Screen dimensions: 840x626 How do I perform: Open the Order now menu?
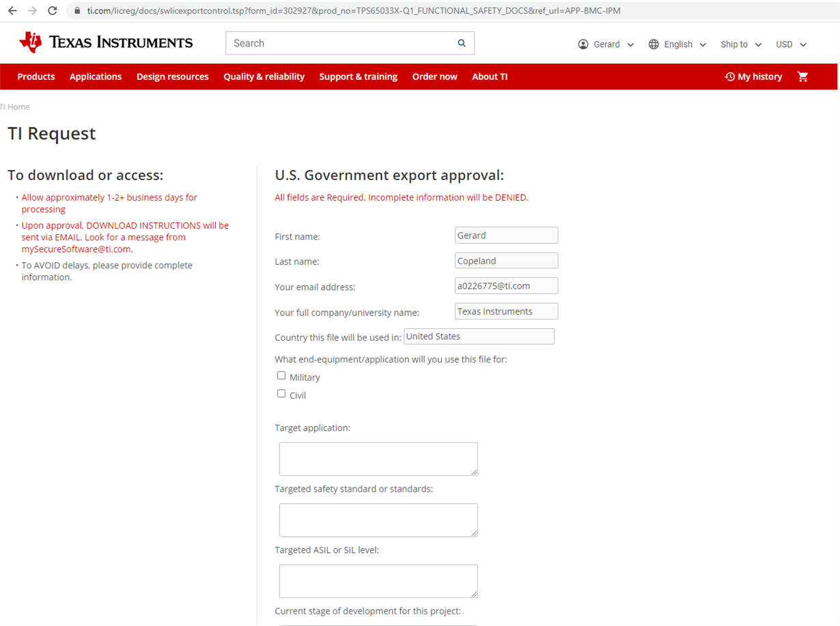pyautogui.click(x=435, y=76)
